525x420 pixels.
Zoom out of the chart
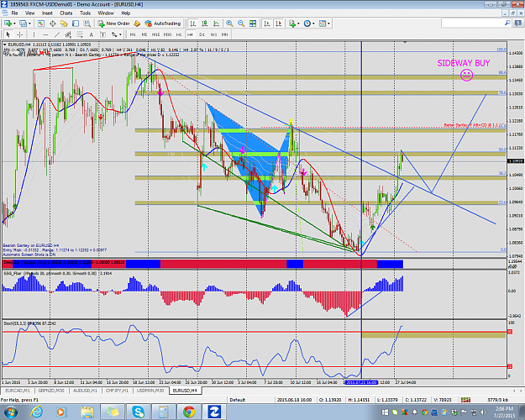click(241, 24)
